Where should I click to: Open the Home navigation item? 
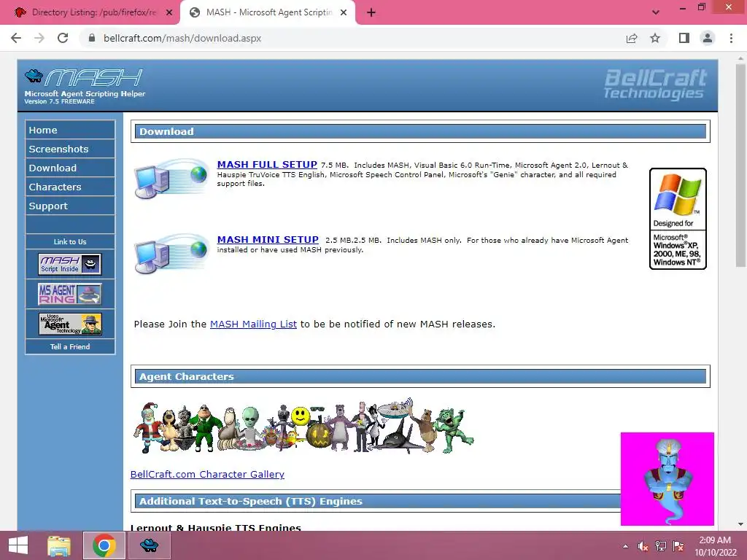[70, 130]
